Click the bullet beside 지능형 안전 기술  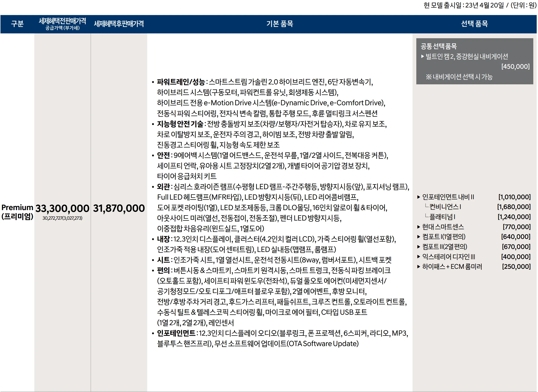(153, 124)
